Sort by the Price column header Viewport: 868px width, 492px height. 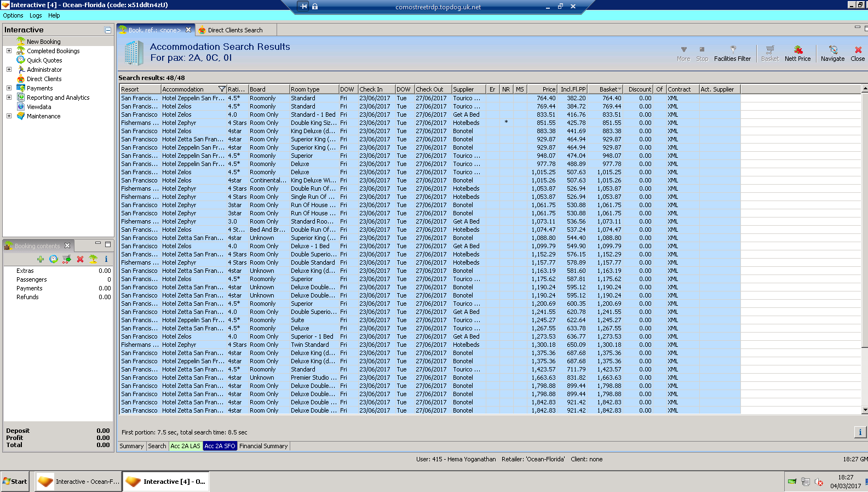[x=542, y=89]
